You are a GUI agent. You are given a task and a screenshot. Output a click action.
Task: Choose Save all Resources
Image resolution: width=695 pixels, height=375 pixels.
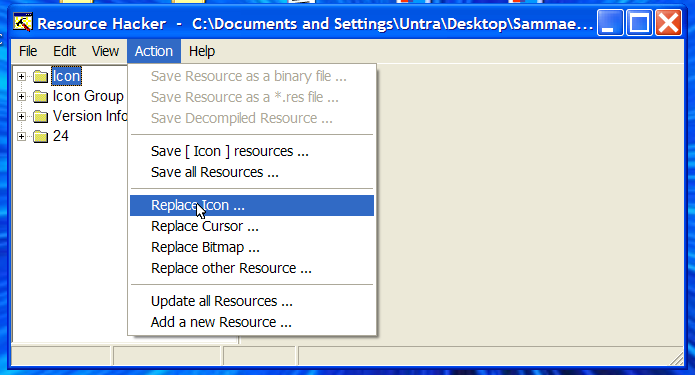[252, 172]
